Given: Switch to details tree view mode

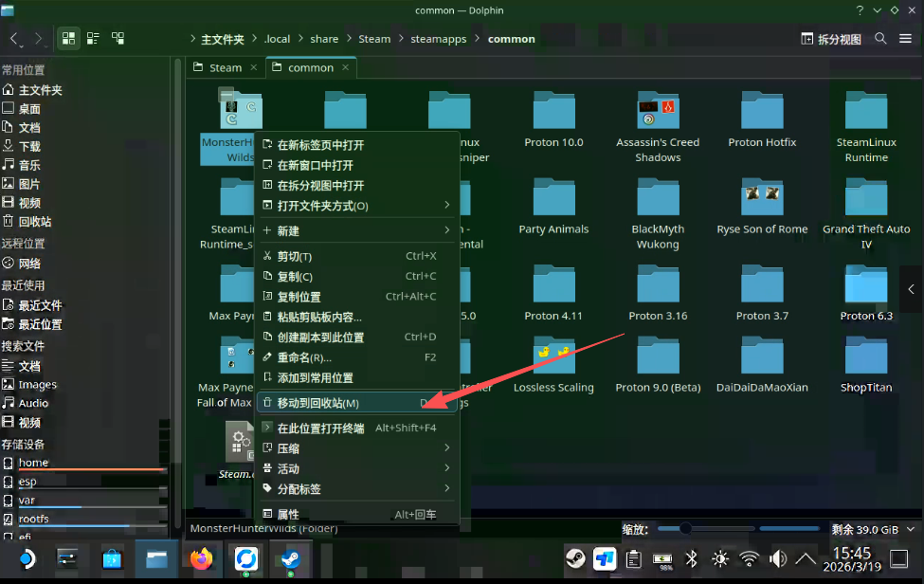Looking at the screenshot, I should 118,39.
